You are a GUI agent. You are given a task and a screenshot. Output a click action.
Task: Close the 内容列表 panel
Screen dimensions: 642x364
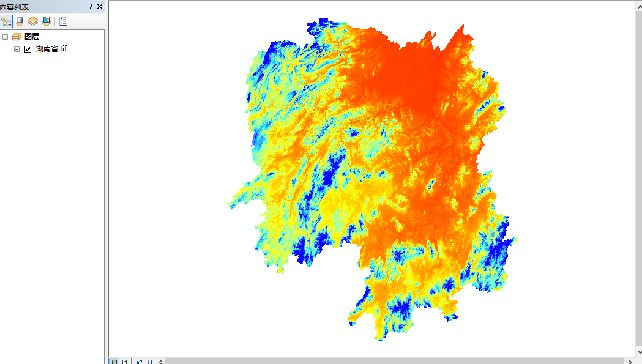pos(100,6)
